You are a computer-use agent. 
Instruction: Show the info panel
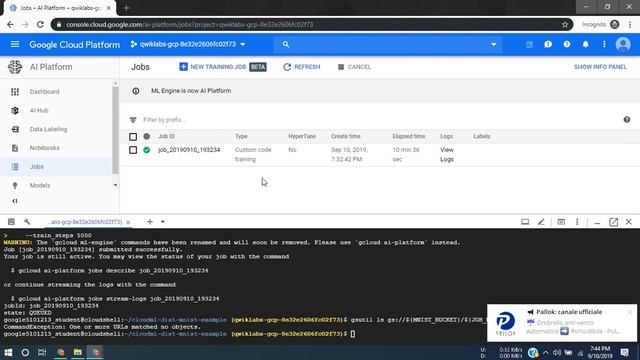600,67
